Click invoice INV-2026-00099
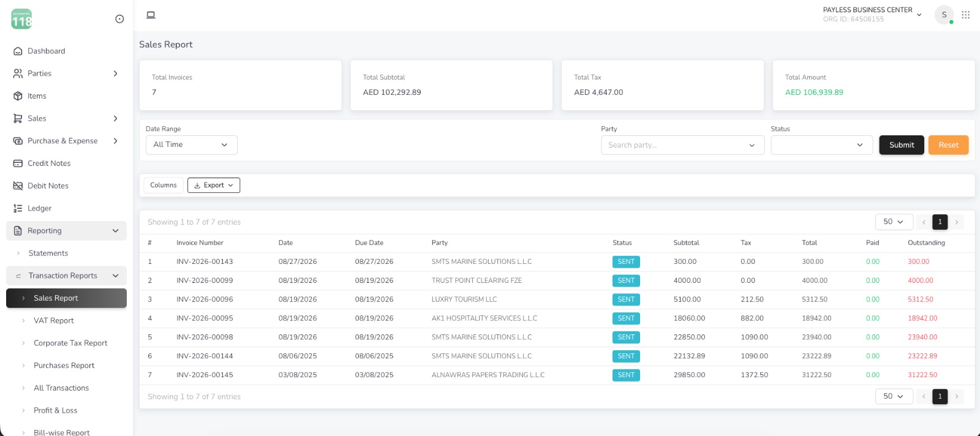The height and width of the screenshot is (436, 980). pyautogui.click(x=205, y=281)
